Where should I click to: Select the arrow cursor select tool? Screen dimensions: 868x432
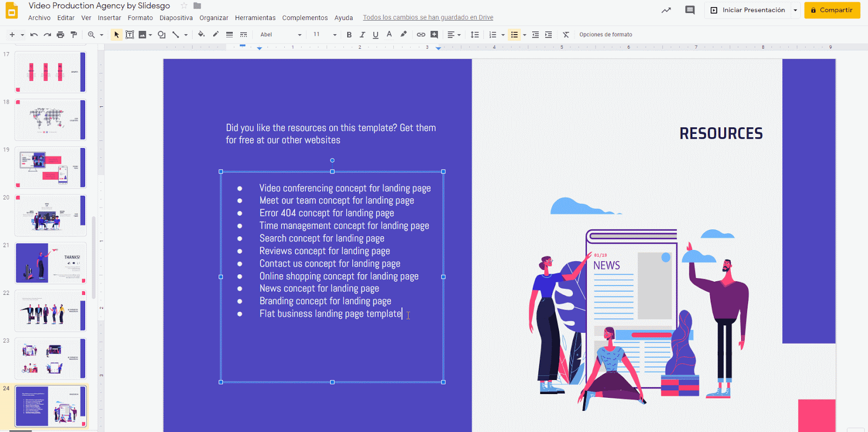tap(116, 35)
